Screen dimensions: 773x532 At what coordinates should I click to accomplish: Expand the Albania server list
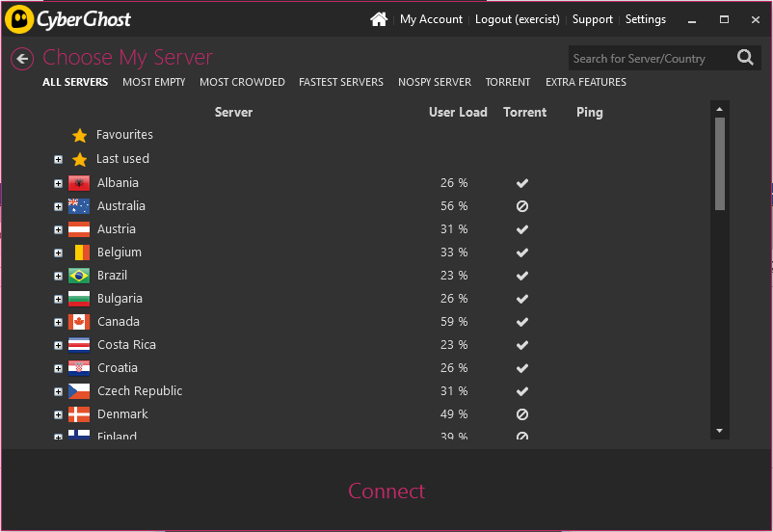58,184
